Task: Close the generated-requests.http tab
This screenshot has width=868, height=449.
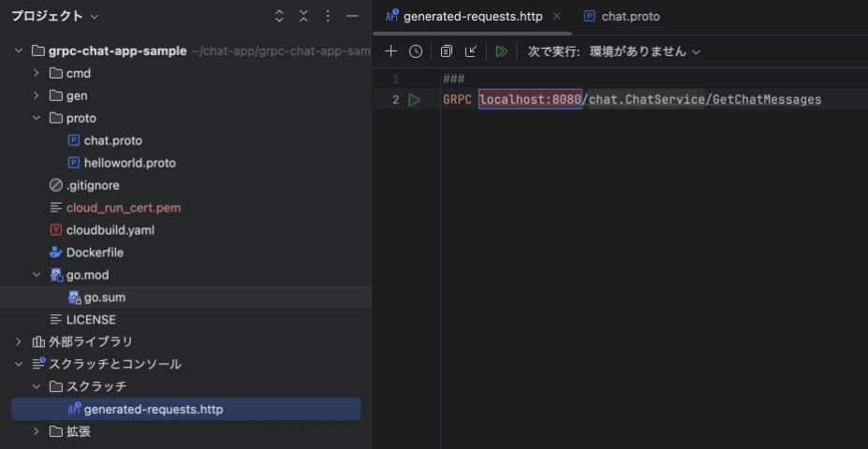Action: pyautogui.click(x=557, y=16)
